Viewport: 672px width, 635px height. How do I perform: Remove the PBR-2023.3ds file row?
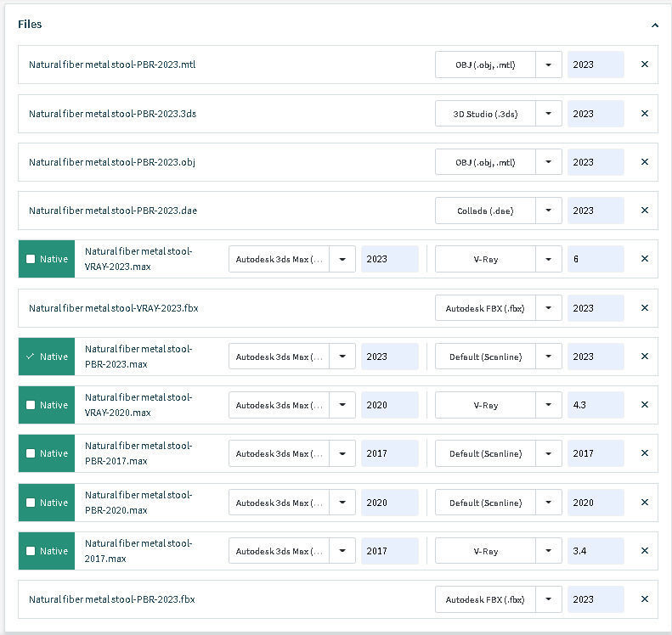click(x=645, y=114)
